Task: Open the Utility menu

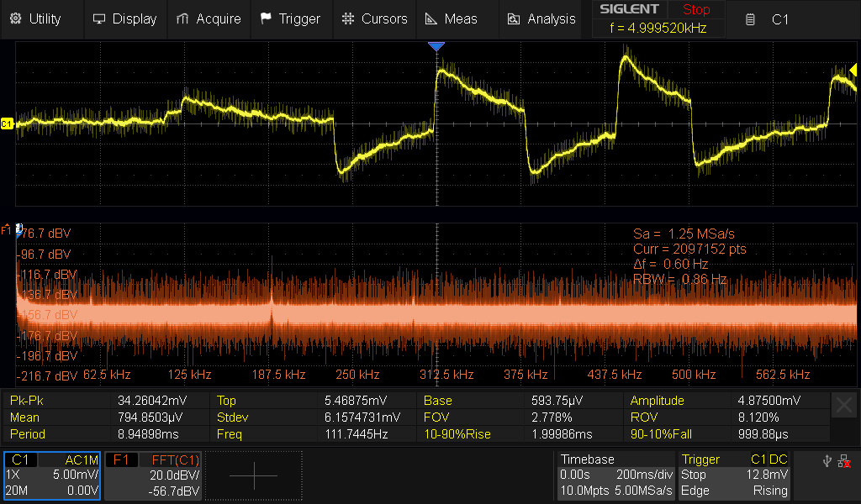Action: click(x=37, y=18)
